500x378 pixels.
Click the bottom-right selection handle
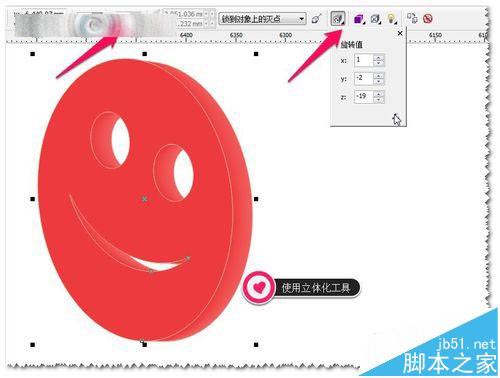256,345
